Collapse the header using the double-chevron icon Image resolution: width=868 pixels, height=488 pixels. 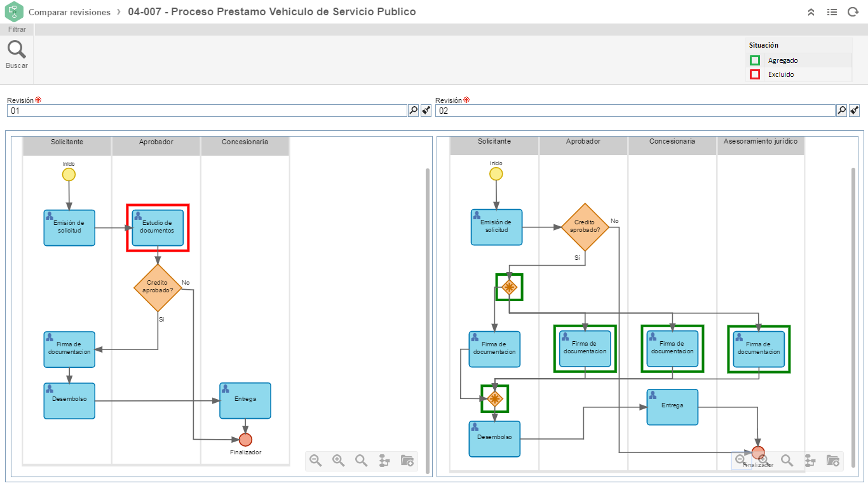pyautogui.click(x=811, y=11)
